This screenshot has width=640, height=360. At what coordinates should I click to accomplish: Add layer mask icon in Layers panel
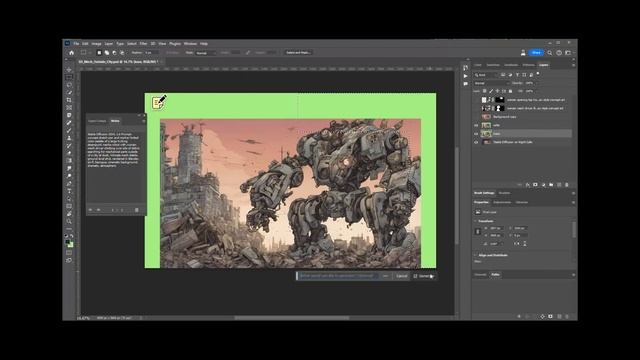coord(536,185)
